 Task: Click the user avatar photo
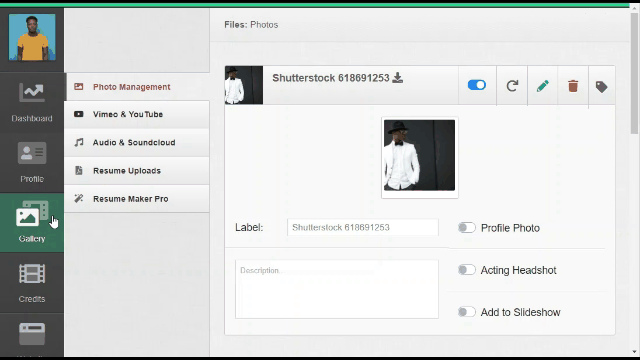pos(32,37)
